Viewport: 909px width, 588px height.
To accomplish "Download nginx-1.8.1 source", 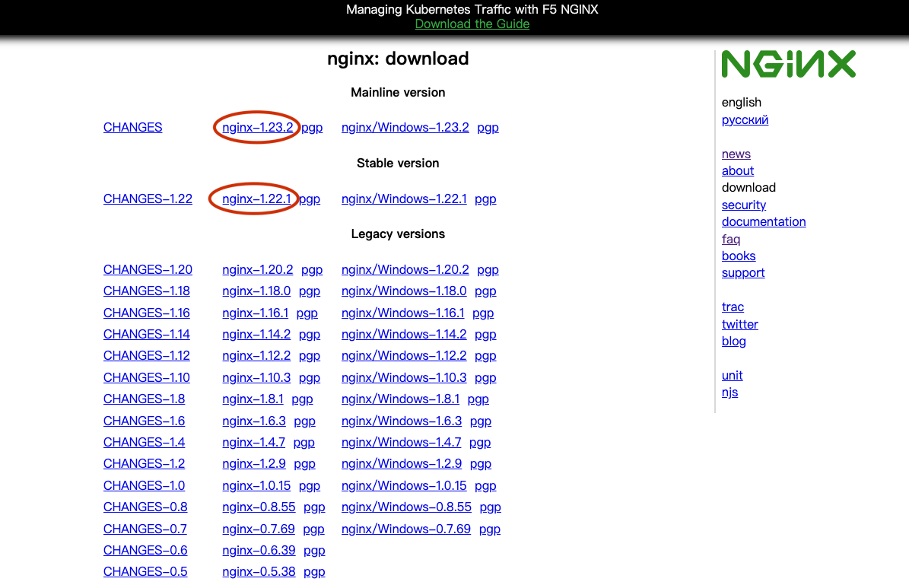I will [253, 399].
